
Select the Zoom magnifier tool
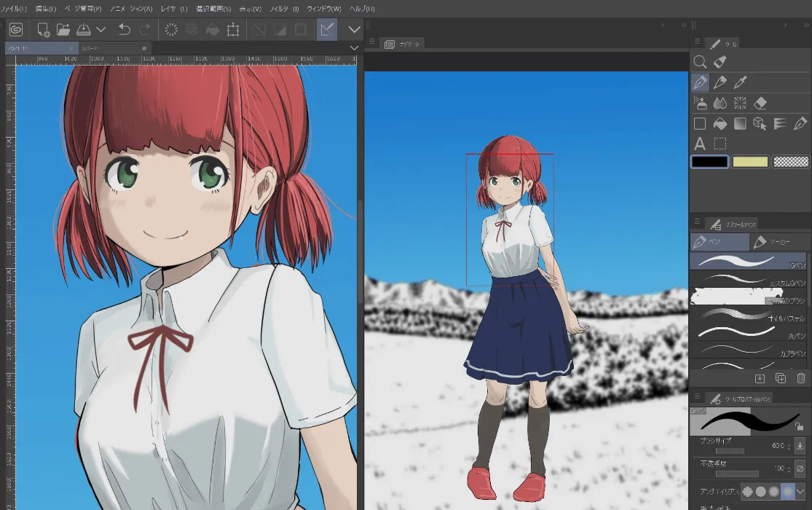tap(700, 62)
